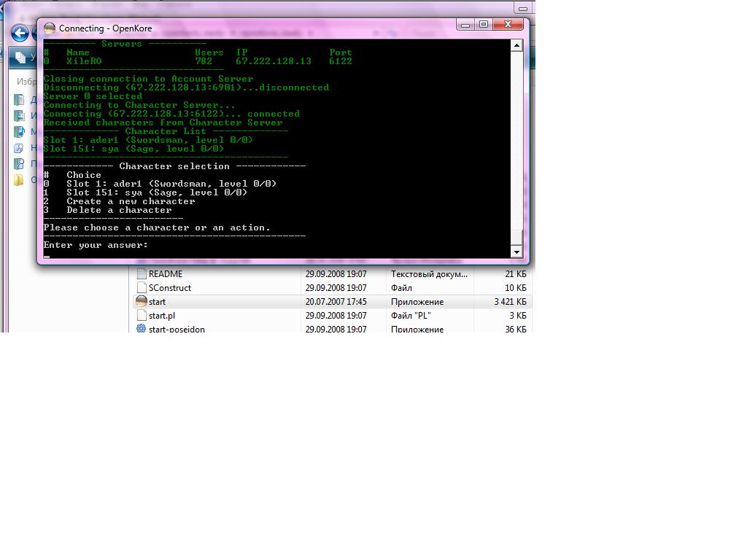747x560 pixels.
Task: Select the SConstruct file icon
Action: [x=142, y=287]
